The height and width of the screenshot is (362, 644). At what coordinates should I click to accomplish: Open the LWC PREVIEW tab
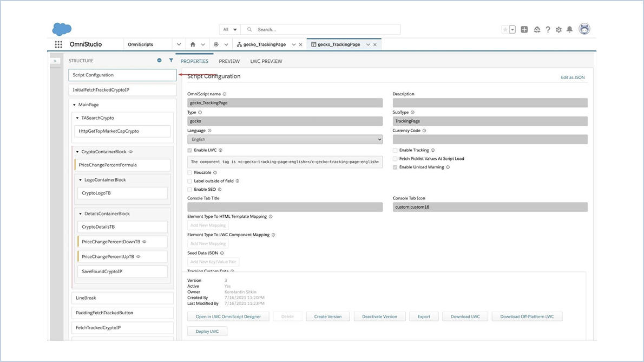(x=266, y=61)
